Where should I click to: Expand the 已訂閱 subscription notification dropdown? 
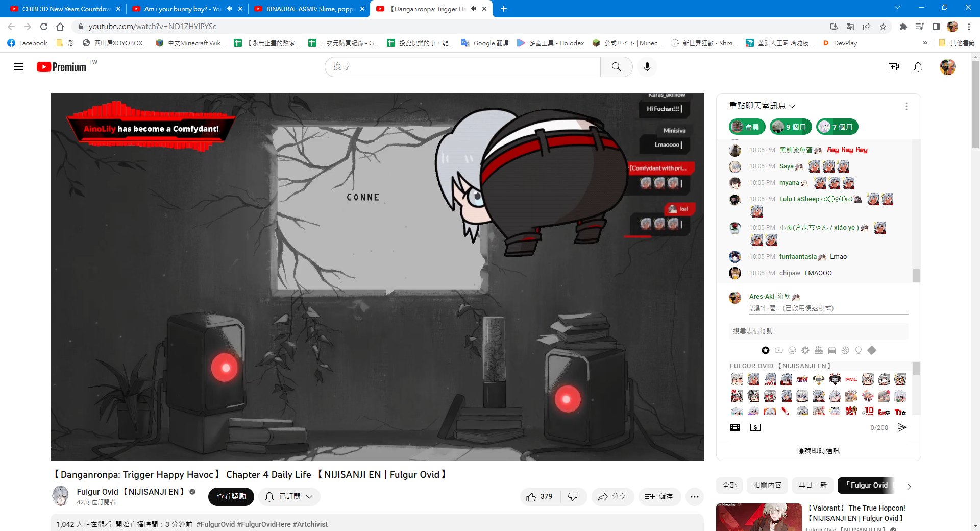click(289, 497)
